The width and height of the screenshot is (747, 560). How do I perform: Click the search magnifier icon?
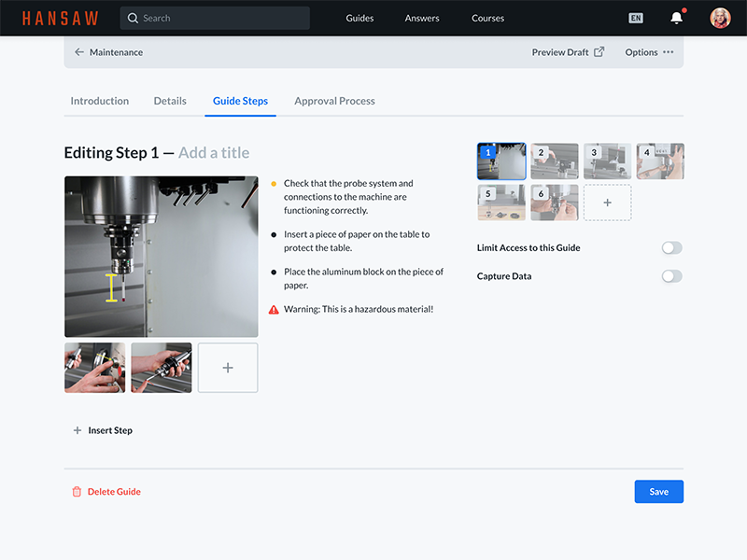pos(133,18)
